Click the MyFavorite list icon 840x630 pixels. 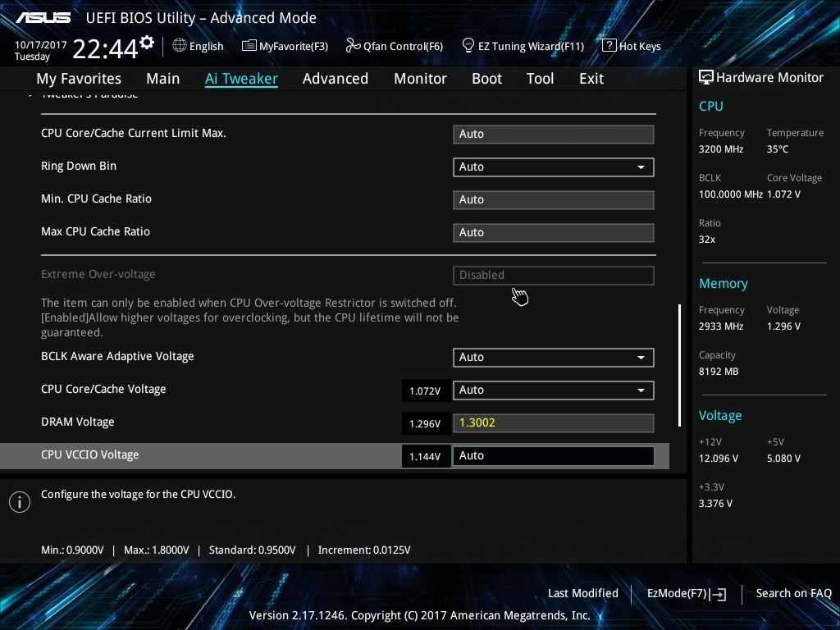tap(249, 46)
